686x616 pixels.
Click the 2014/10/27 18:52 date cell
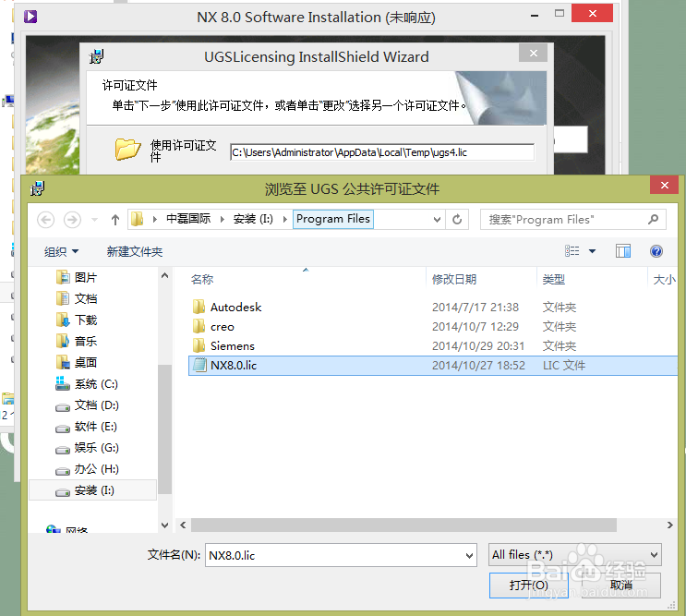point(478,366)
